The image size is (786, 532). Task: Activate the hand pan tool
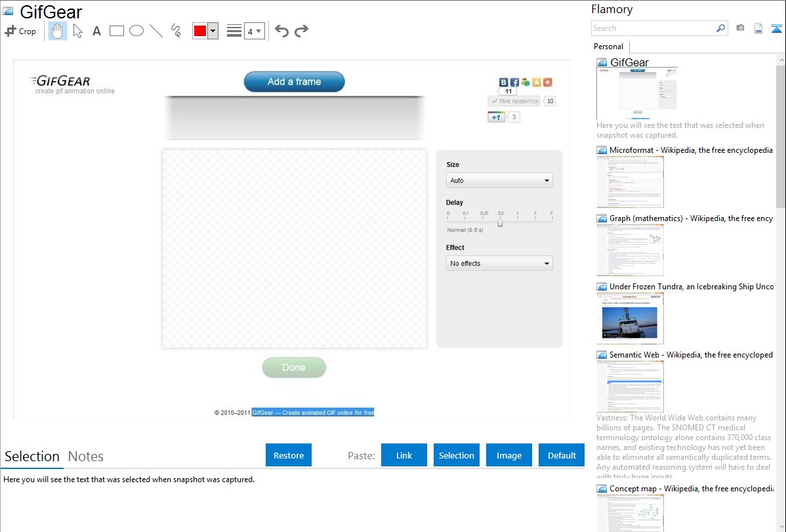[x=57, y=31]
